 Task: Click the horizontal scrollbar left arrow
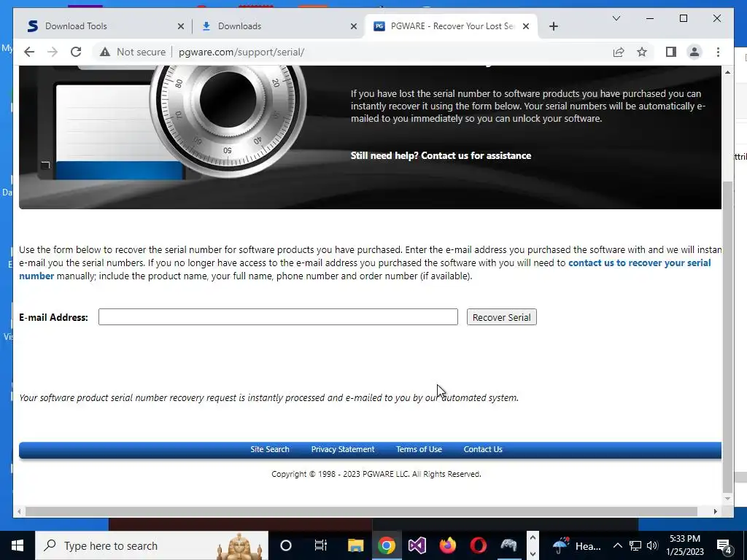pos(19,511)
